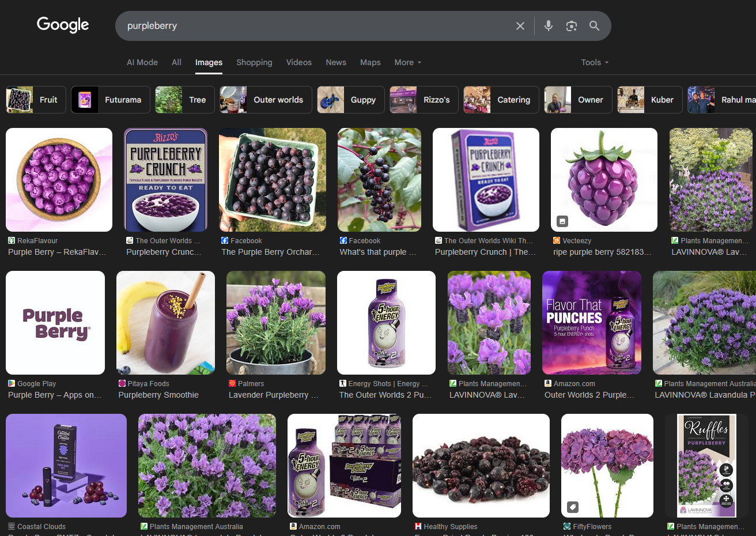
Task: Click FiftyFlowers source favicon
Action: click(567, 526)
